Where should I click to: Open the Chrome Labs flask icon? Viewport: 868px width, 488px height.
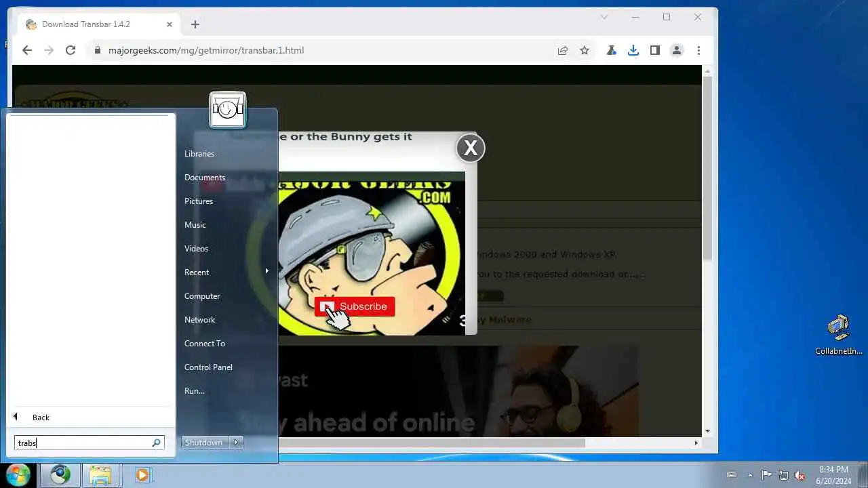[x=612, y=50]
